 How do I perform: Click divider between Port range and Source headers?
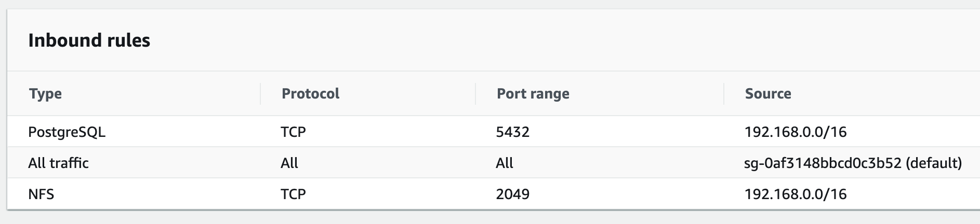[x=724, y=94]
